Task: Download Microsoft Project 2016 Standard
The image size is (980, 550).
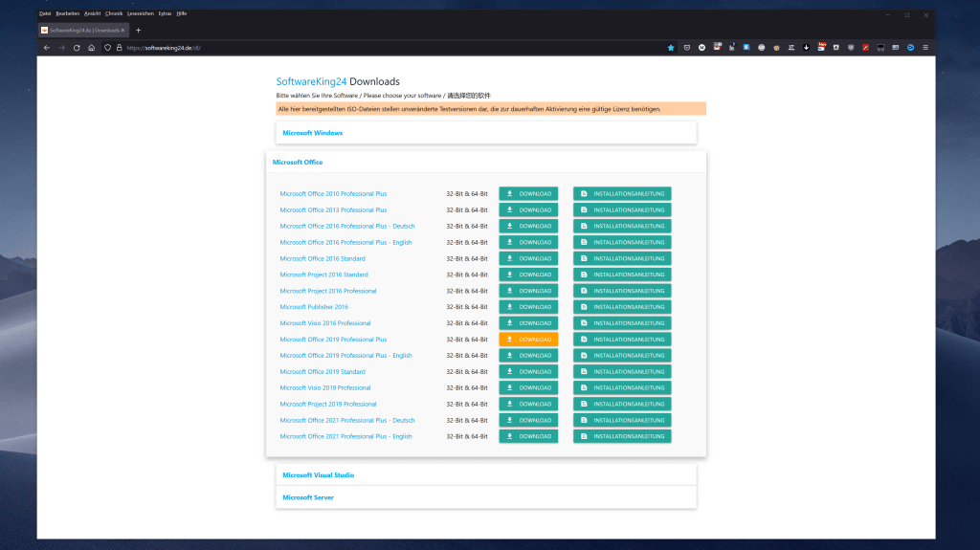Action: (528, 275)
